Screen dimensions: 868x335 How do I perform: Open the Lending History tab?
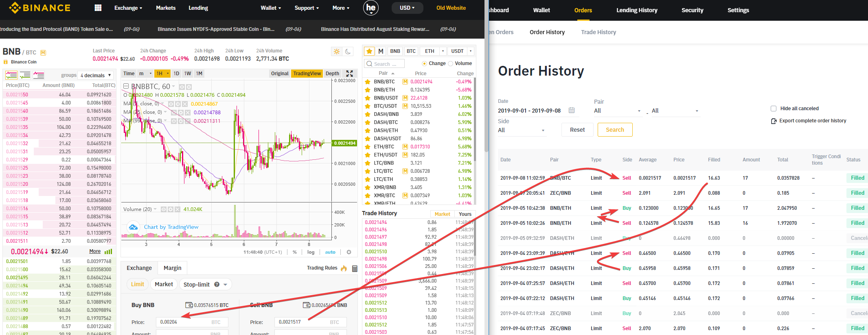pos(637,10)
